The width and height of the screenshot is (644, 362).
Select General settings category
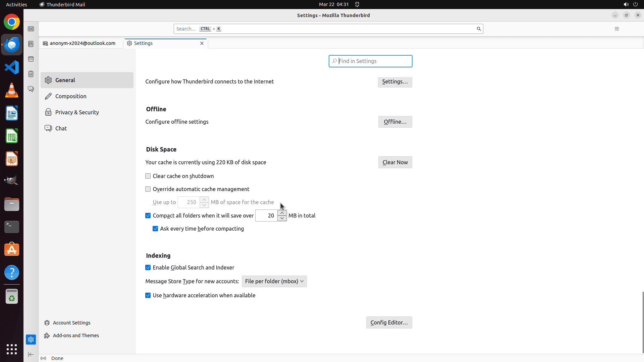[87, 80]
